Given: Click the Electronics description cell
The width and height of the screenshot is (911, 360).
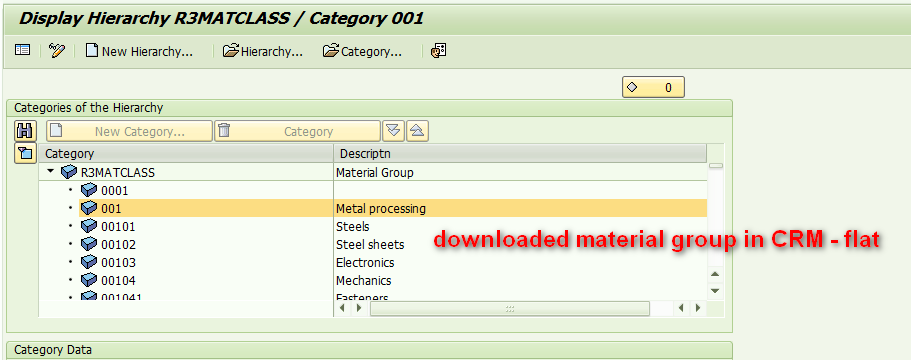Looking at the screenshot, I should point(520,262).
